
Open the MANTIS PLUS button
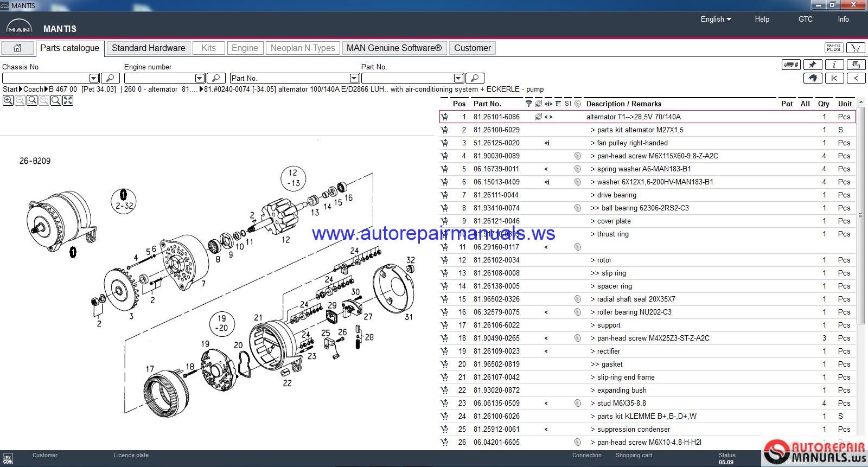pyautogui.click(x=834, y=48)
